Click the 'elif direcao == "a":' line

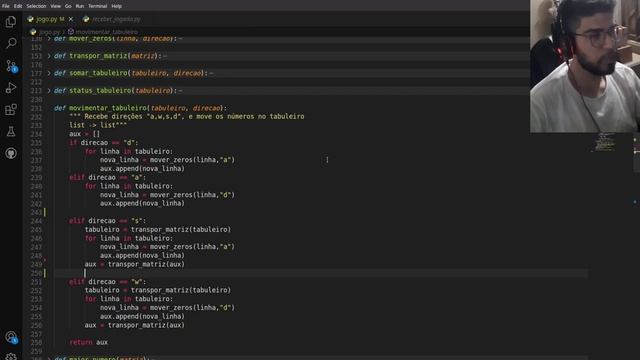108,177
